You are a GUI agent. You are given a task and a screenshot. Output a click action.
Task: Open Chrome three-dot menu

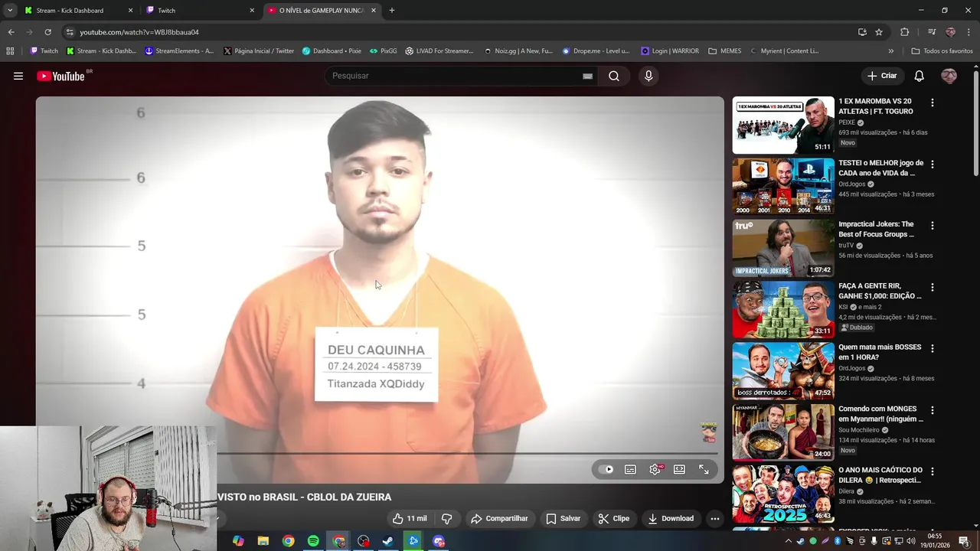coord(969,32)
